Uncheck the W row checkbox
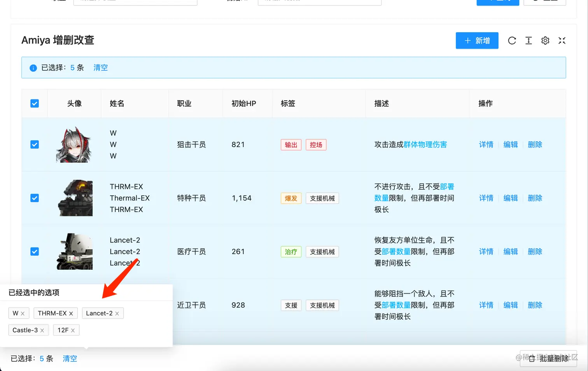The width and height of the screenshot is (588, 371). click(35, 145)
